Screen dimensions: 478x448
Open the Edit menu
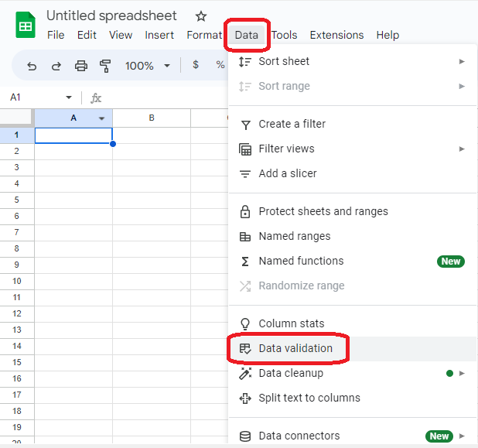[87, 35]
